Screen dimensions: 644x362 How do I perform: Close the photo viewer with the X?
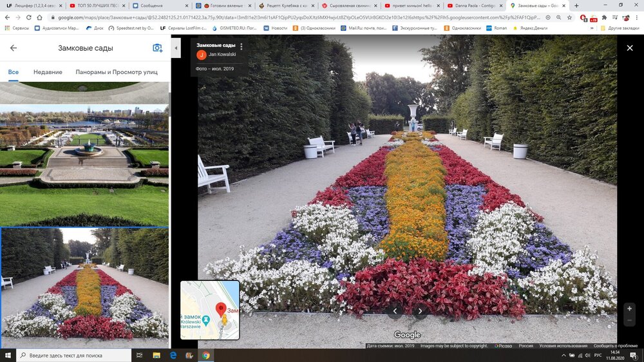point(629,48)
